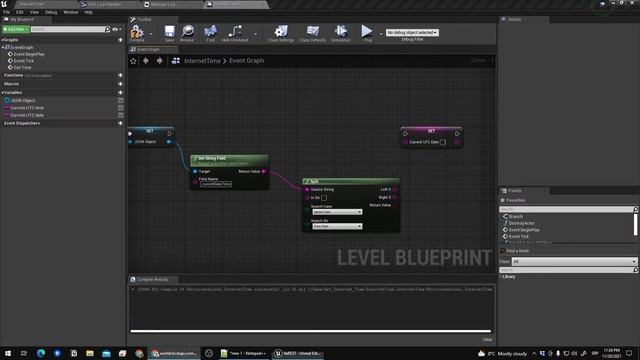Select Branch in Palette favorites
The image size is (640, 360).
516,217
